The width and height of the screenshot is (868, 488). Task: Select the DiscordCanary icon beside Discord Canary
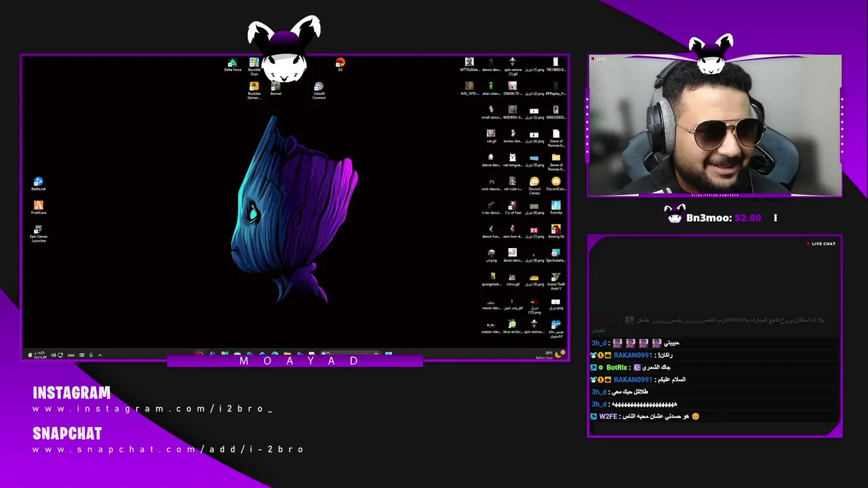[x=556, y=184]
